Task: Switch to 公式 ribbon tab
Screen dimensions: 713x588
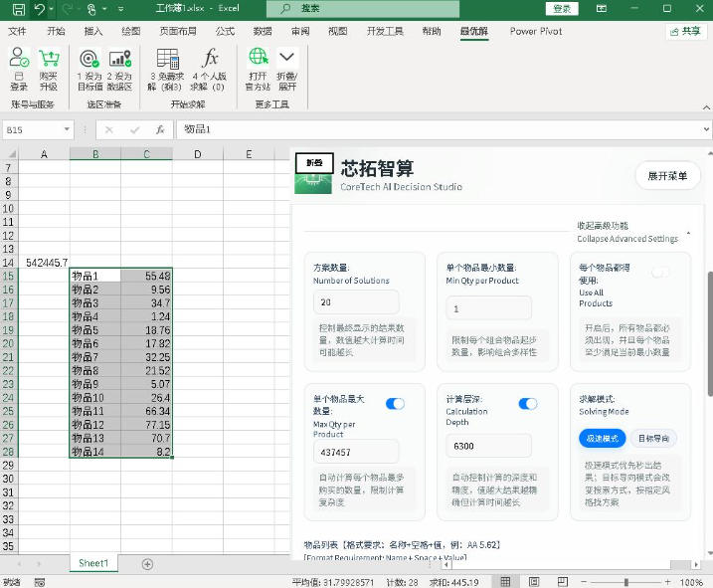Action: (225, 32)
